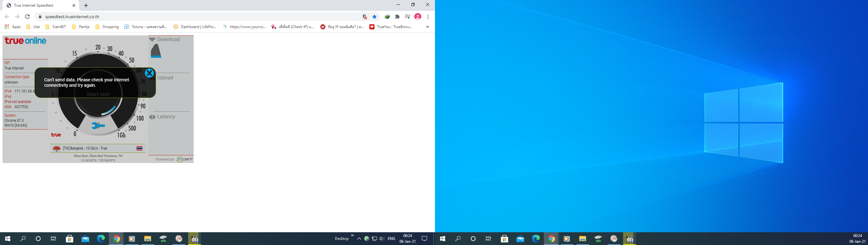The height and width of the screenshot is (245, 868).
Task: Open the Bangkok 10 Gb/s server selector
Action: click(x=98, y=148)
